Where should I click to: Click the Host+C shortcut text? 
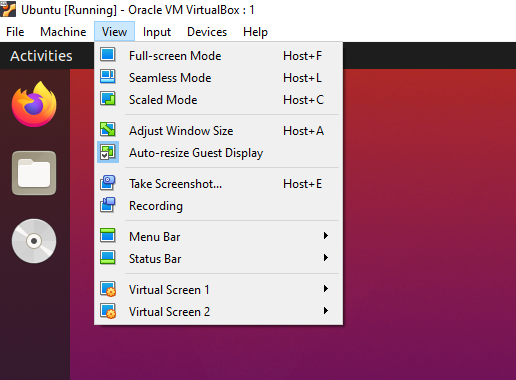click(x=303, y=100)
